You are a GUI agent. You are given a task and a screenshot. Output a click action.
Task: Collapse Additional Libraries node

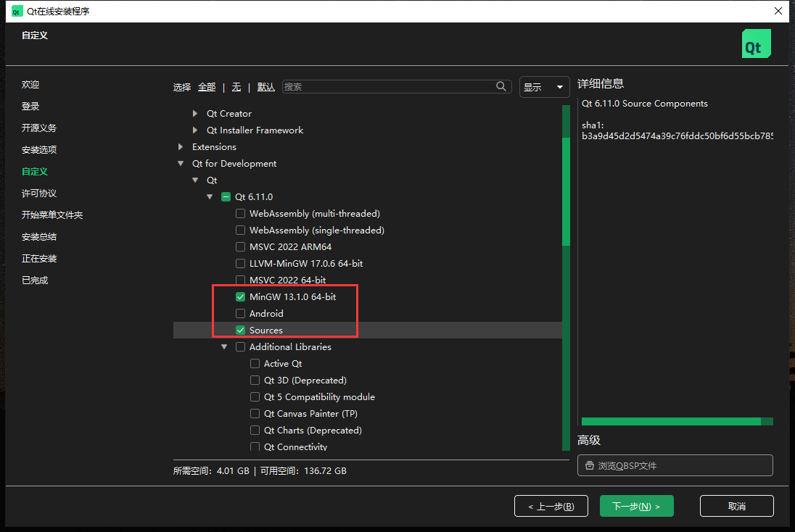point(224,347)
